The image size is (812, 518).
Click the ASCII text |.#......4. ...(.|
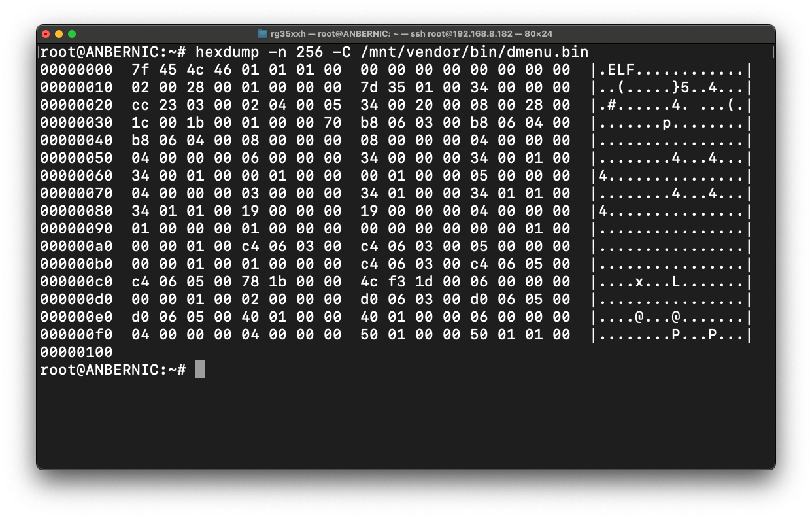click(671, 105)
